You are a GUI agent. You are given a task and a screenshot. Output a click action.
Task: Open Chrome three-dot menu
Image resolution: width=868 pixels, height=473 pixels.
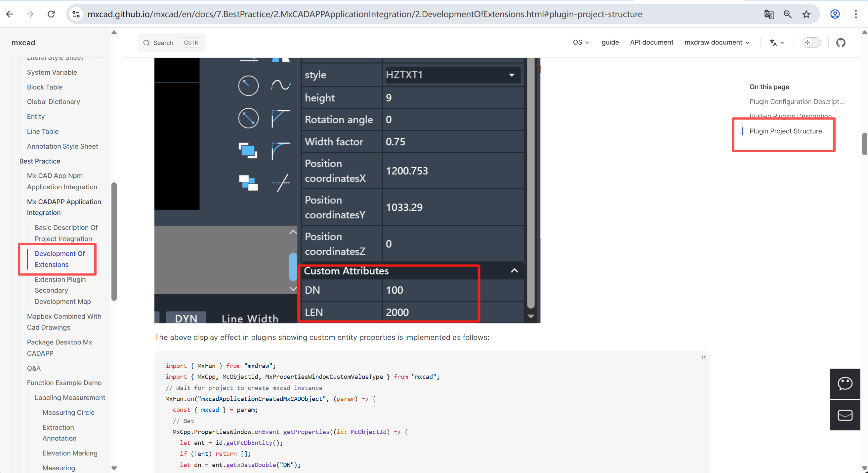(855, 14)
